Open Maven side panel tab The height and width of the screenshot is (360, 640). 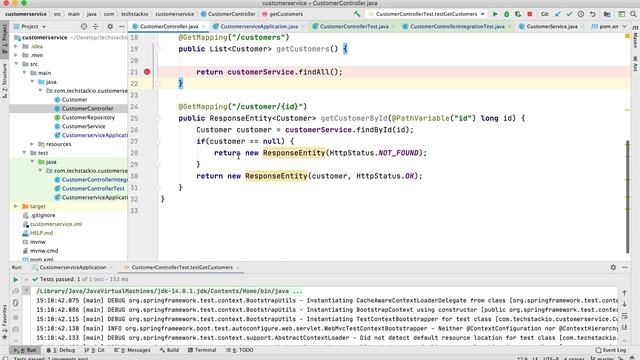coord(636,38)
